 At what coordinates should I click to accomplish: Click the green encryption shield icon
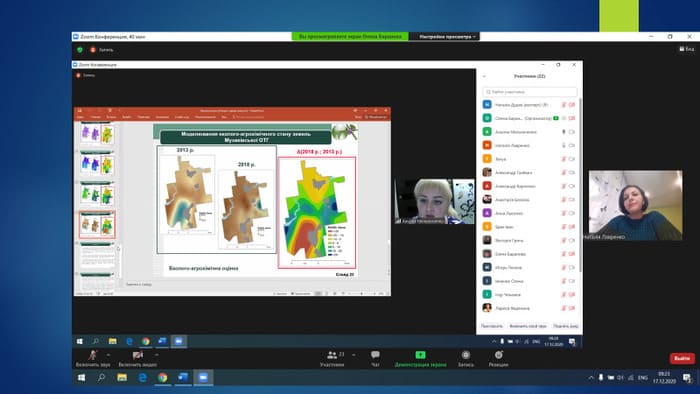pyautogui.click(x=80, y=50)
